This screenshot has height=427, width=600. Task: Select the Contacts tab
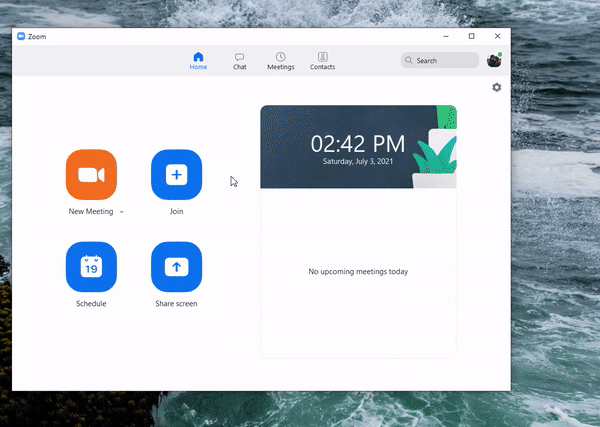(x=322, y=61)
